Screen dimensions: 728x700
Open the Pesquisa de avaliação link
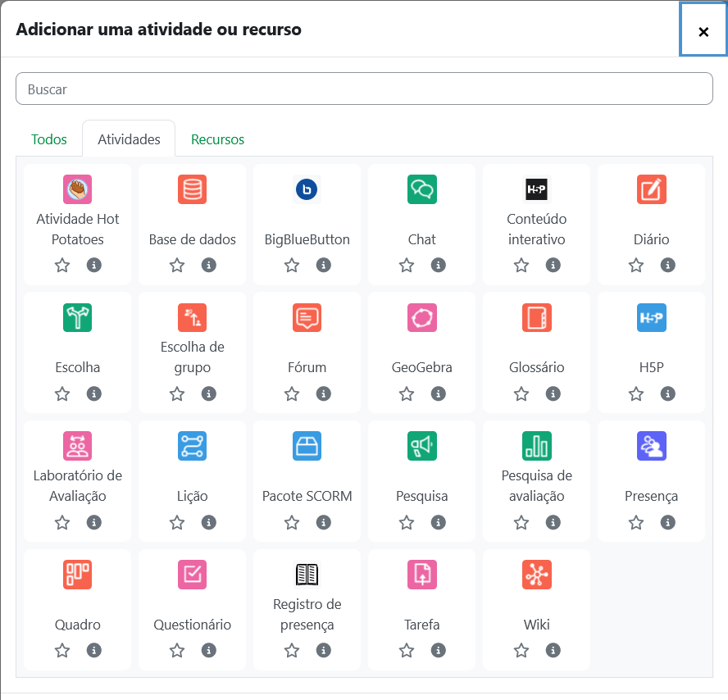pos(536,485)
